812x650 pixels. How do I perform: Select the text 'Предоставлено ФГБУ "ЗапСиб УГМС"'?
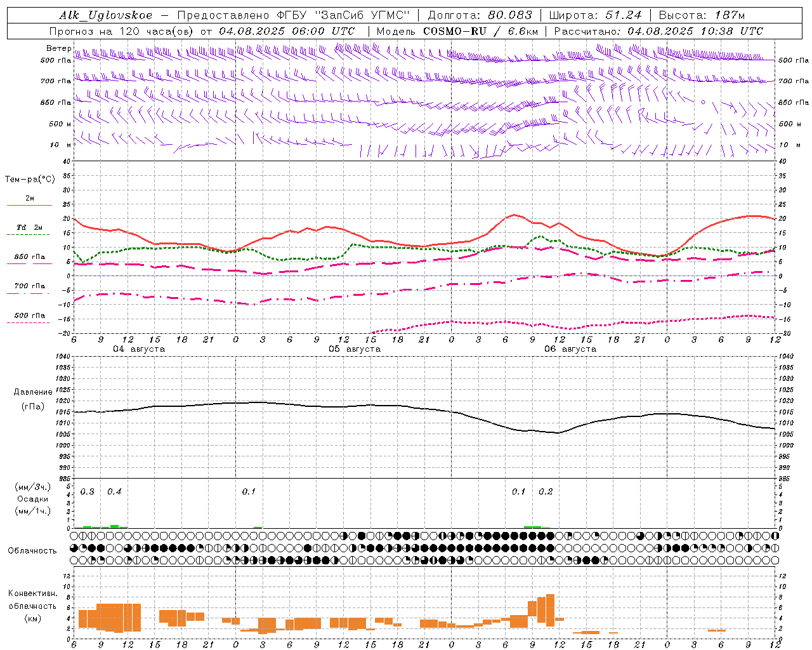click(294, 15)
